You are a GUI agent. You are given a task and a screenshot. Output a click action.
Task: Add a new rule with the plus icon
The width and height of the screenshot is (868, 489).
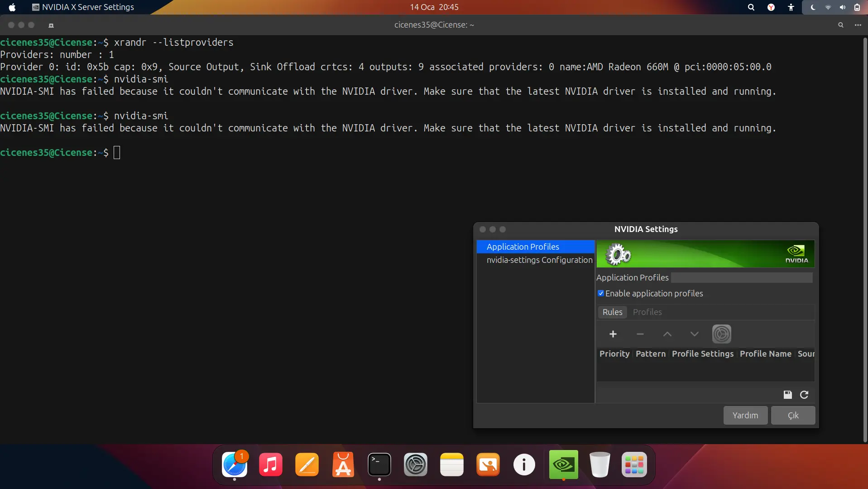pos(613,334)
